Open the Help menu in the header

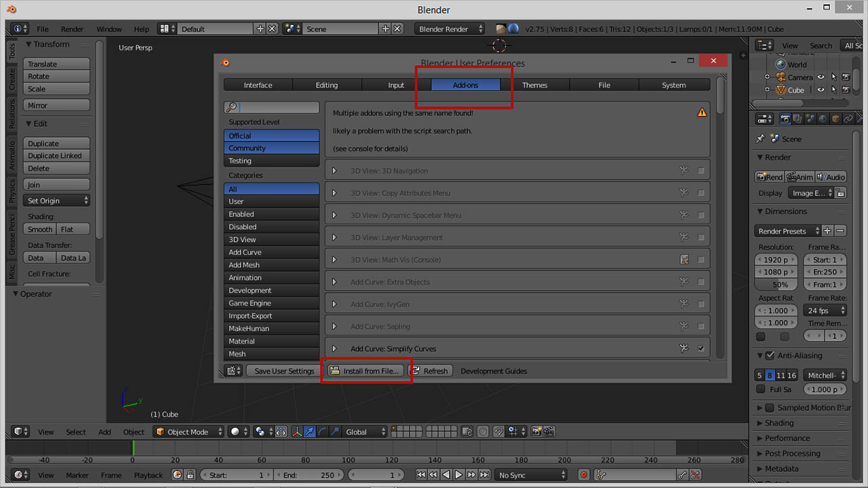click(141, 29)
